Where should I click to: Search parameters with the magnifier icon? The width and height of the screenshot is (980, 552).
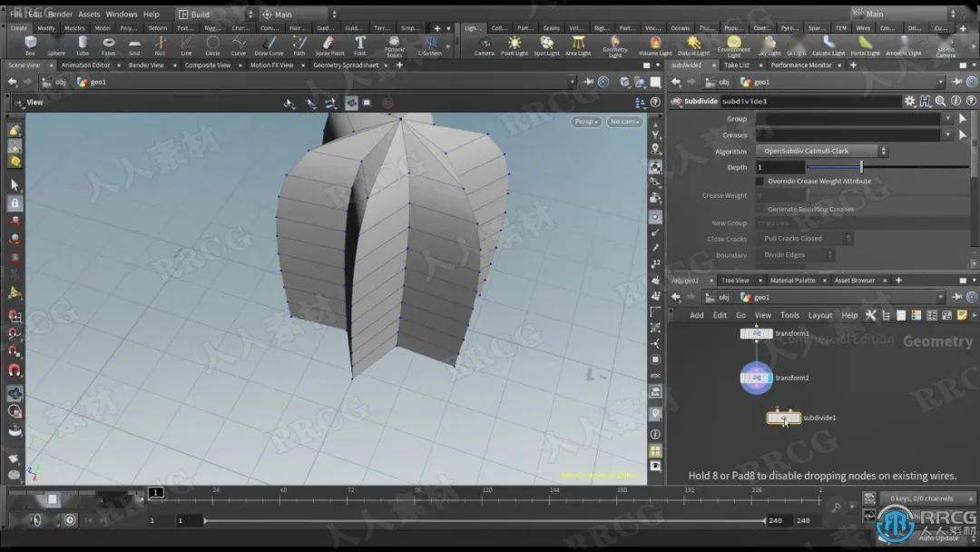coord(940,102)
